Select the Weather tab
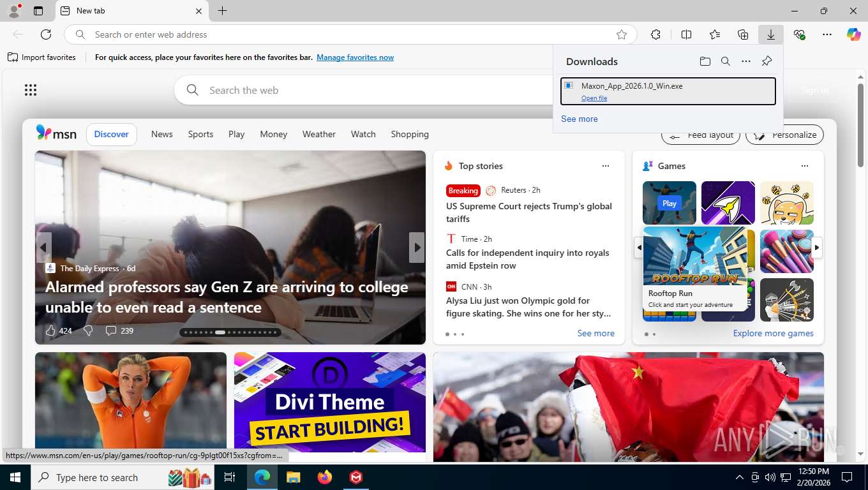 coord(319,134)
